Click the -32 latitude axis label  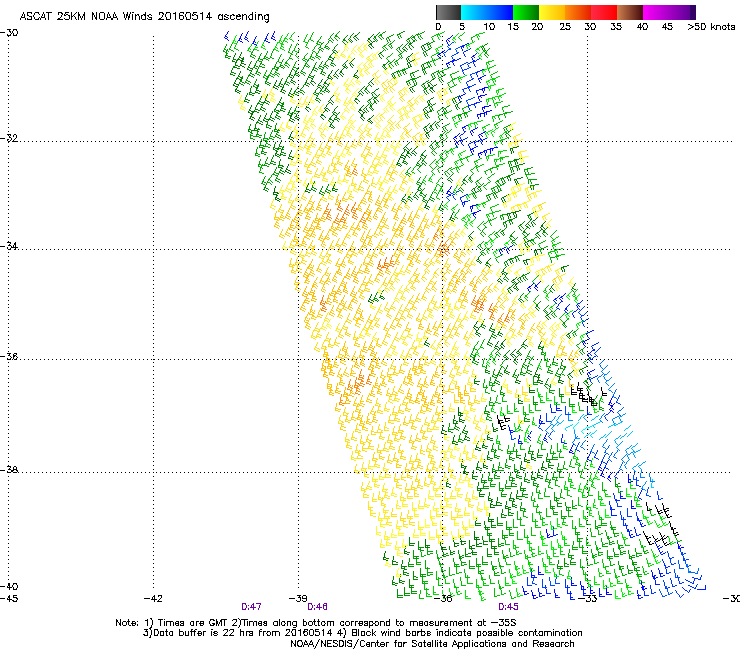coord(9,138)
